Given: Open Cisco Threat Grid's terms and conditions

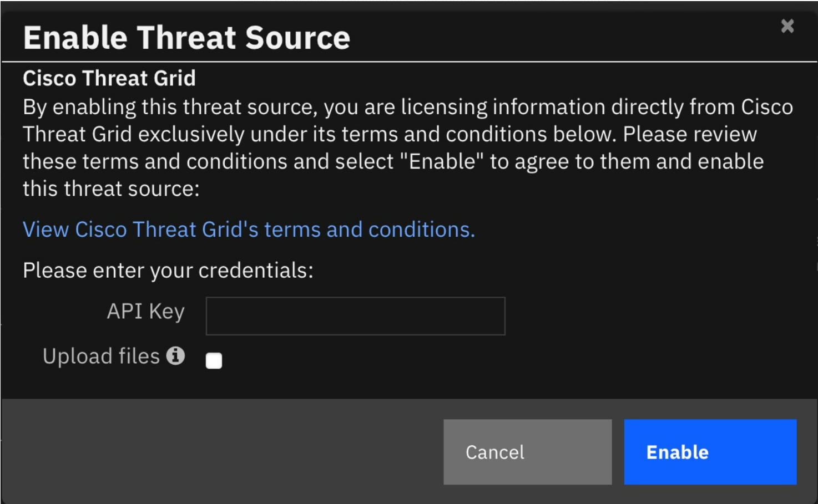Looking at the screenshot, I should click(249, 230).
